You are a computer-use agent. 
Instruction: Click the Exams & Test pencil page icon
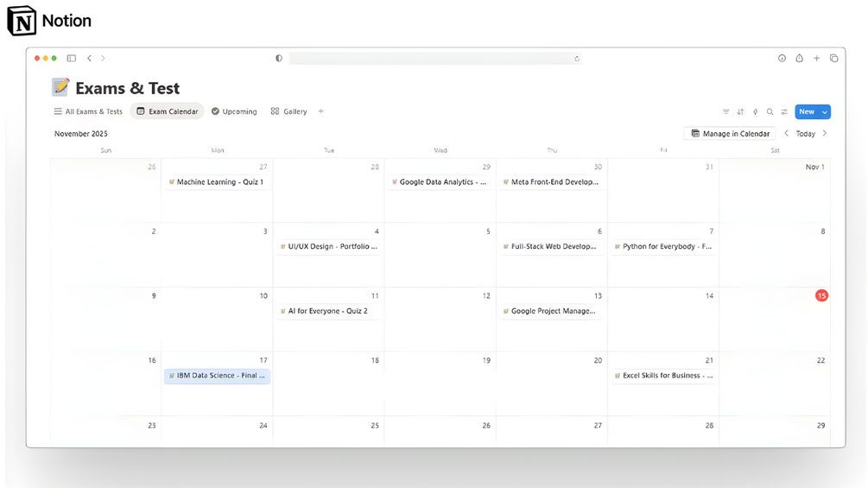coord(60,87)
